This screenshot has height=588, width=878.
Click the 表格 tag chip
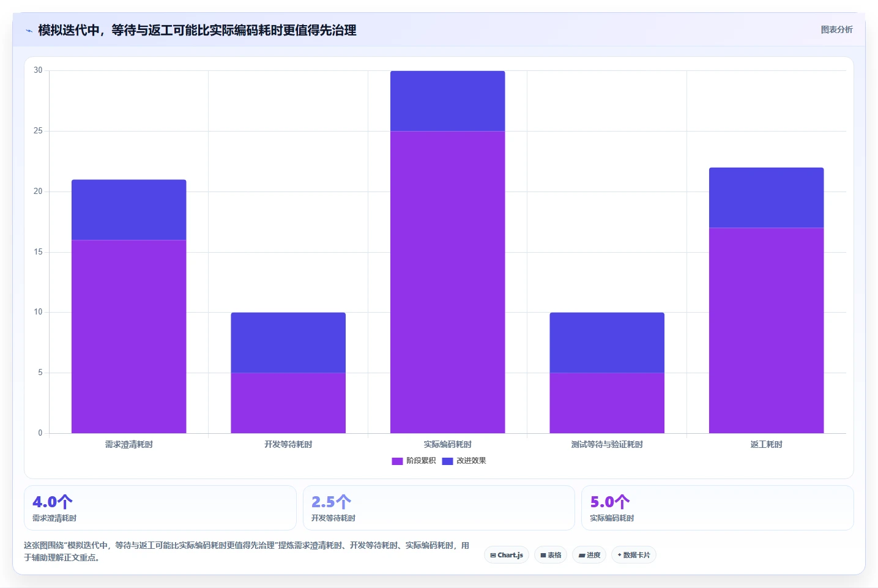(x=551, y=555)
